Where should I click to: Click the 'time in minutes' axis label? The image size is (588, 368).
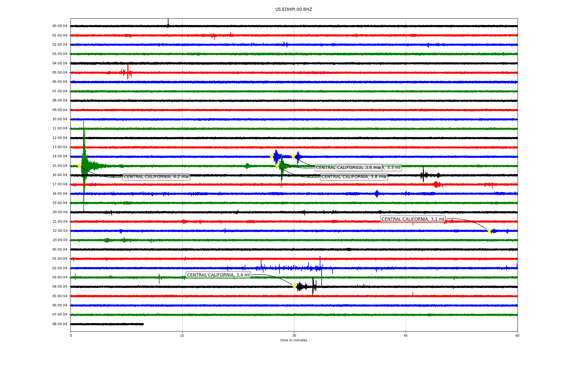coord(294,340)
